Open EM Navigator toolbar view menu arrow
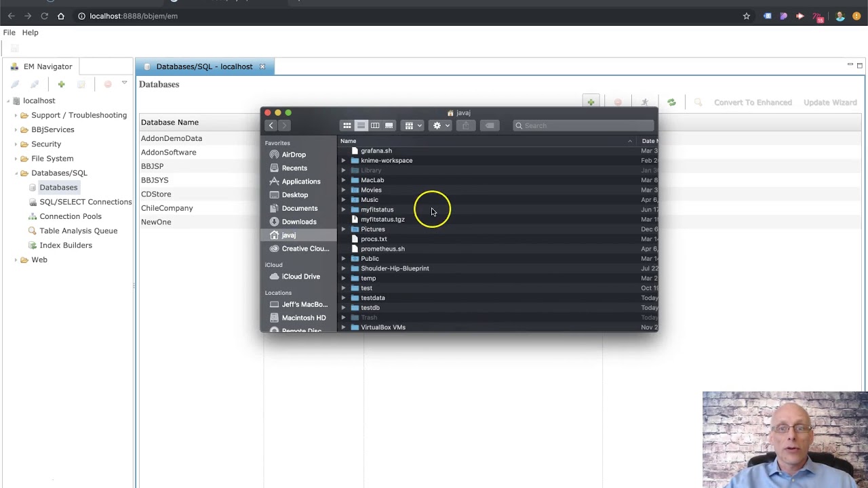868x488 pixels. tap(124, 83)
